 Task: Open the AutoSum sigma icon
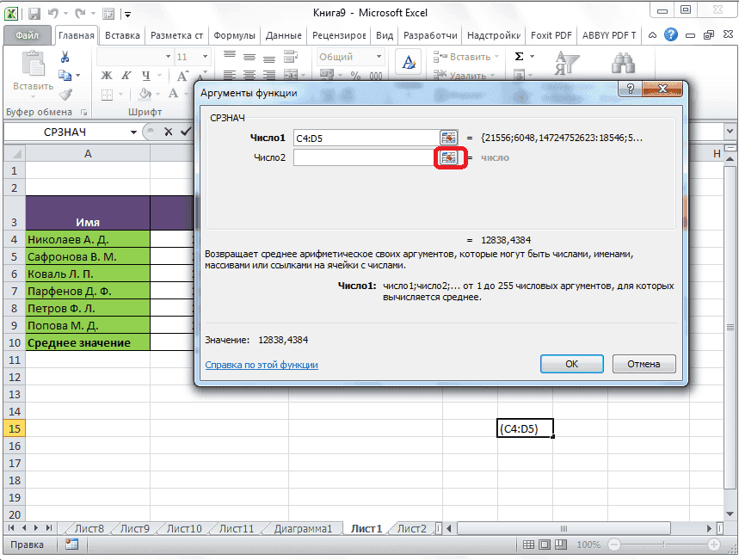(x=518, y=56)
